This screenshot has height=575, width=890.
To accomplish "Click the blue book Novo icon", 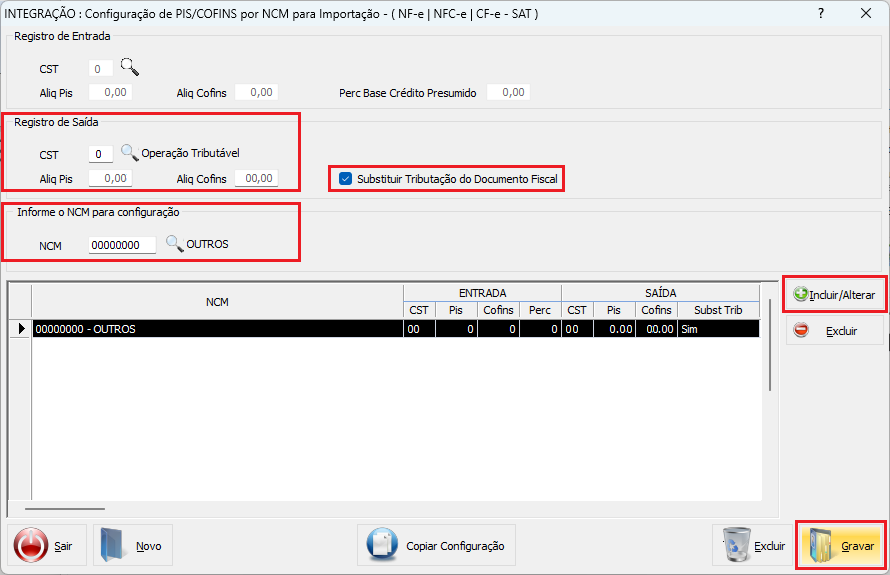I will click(112, 545).
